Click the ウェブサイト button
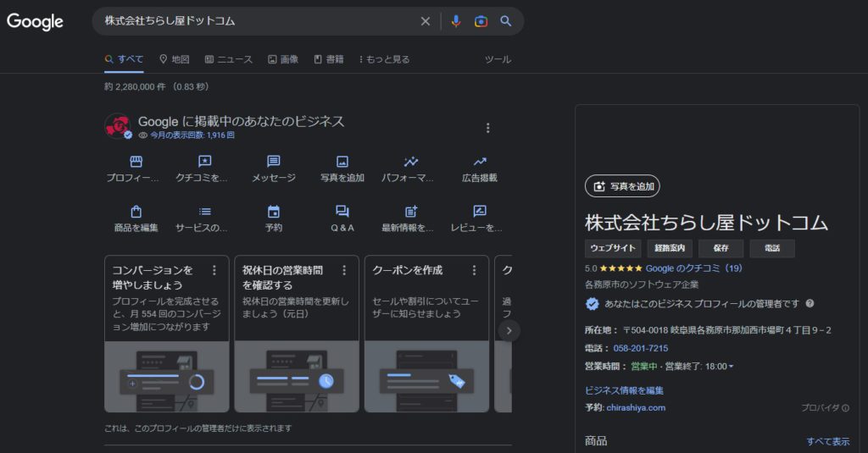The height and width of the screenshot is (453, 868). [613, 248]
